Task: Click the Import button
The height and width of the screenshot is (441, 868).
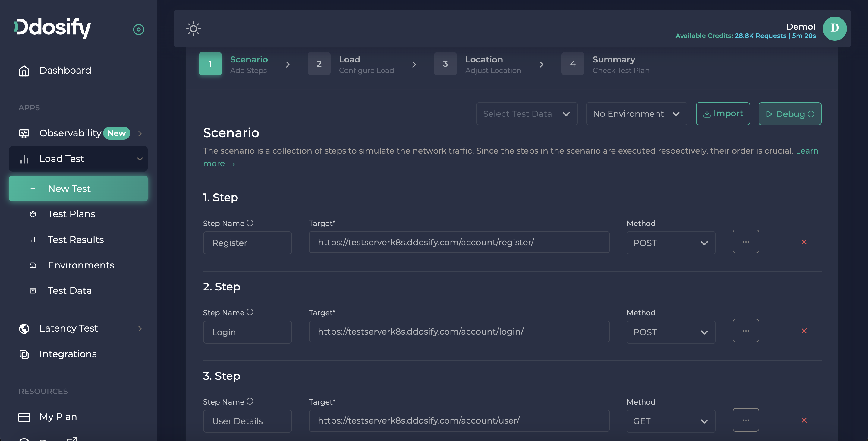Action: pyautogui.click(x=723, y=114)
